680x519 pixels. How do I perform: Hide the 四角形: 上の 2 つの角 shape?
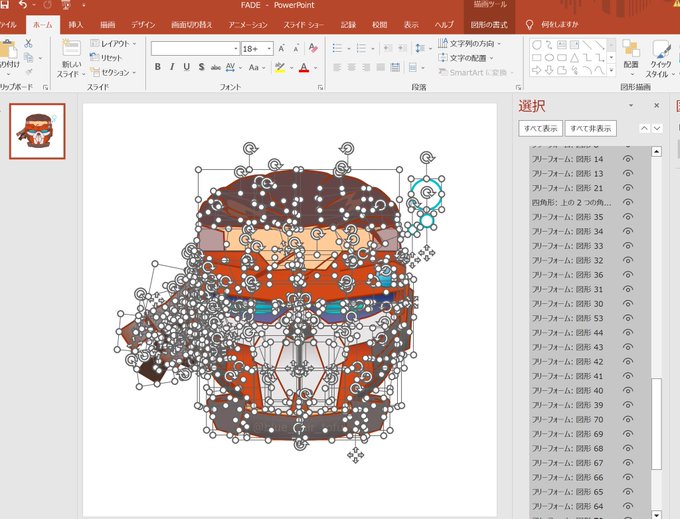tap(628, 202)
